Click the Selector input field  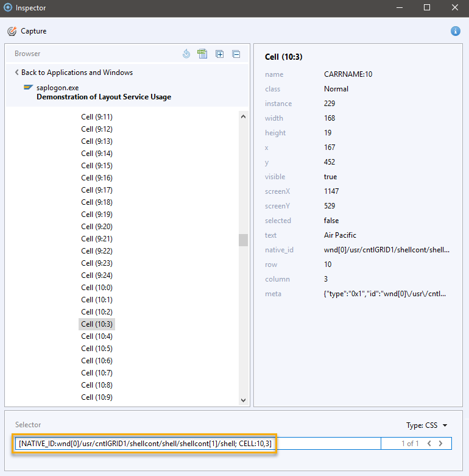tap(198, 444)
